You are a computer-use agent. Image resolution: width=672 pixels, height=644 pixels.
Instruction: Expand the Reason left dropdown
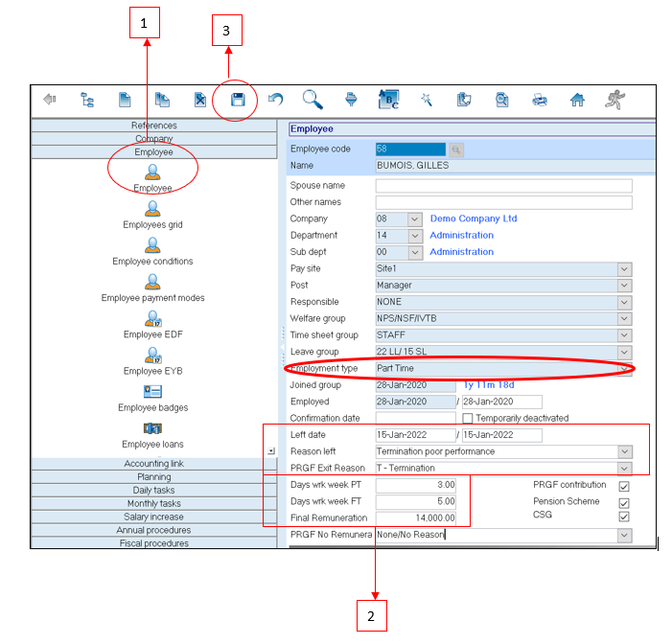tap(625, 451)
